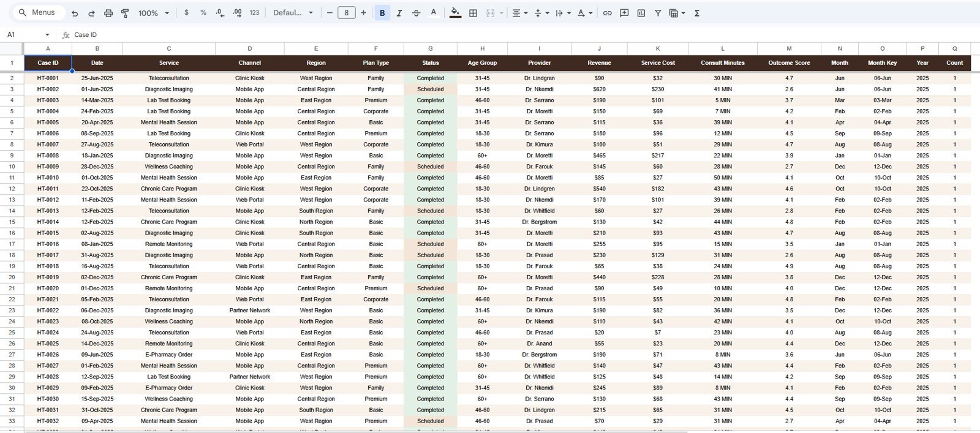This screenshot has width=980, height=433.
Task: Decrease font size with minus button
Action: tap(330, 13)
